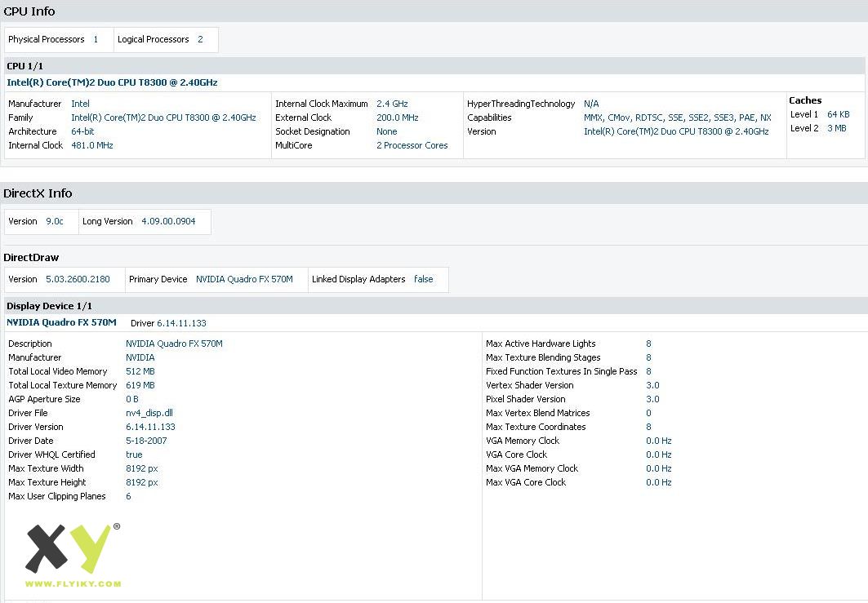Click the HyperThreadingTechnology value "N/A"
Image resolution: width=868 pixels, height=603 pixels.
click(x=591, y=104)
